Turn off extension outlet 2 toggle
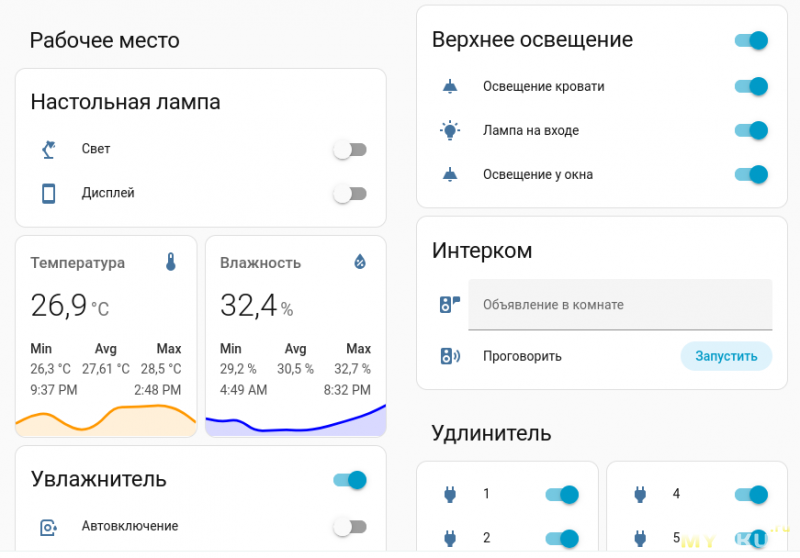The height and width of the screenshot is (558, 800). [561, 538]
